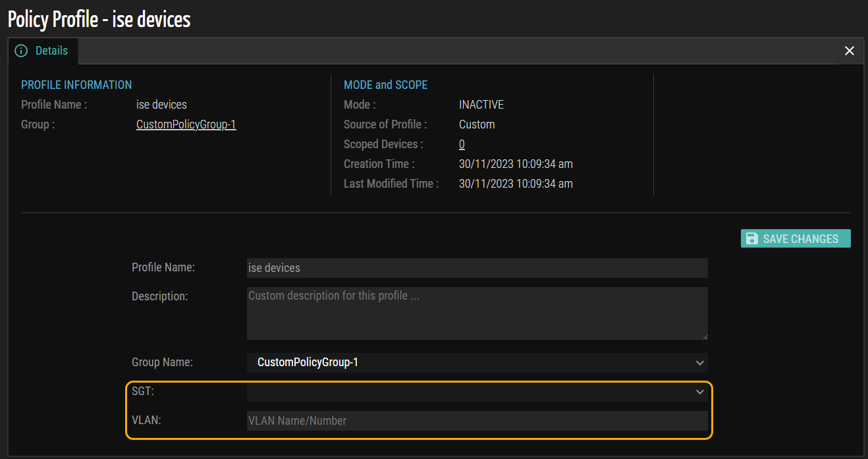The width and height of the screenshot is (868, 459).
Task: Click the SGT chevron arrow
Action: coord(699,392)
